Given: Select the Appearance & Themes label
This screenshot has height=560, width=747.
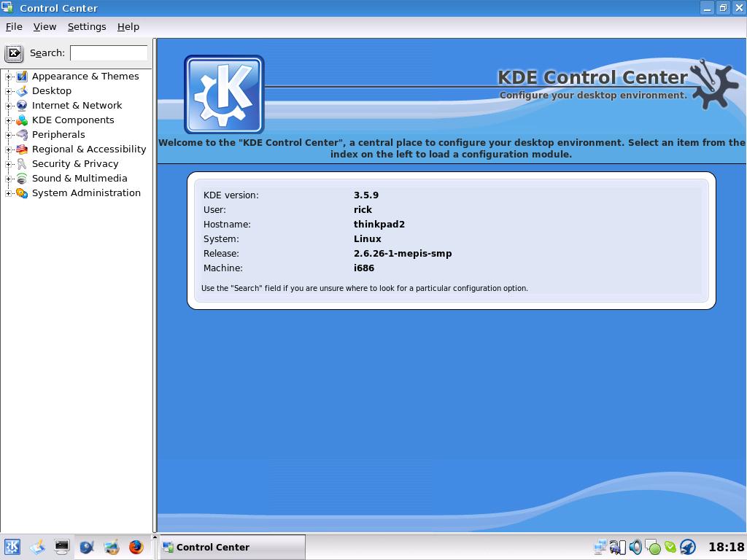Looking at the screenshot, I should (85, 76).
